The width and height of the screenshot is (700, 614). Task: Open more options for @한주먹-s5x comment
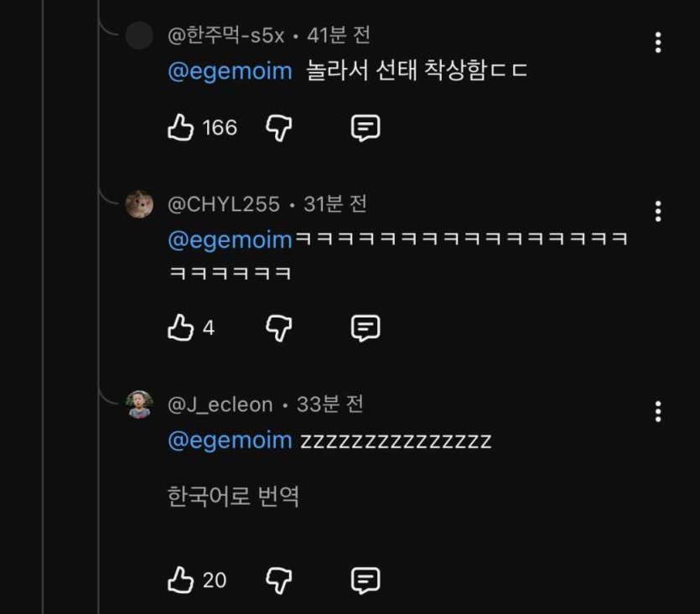(x=658, y=43)
